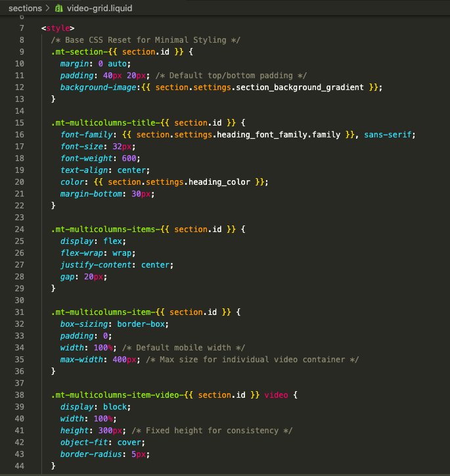Click 'flex-wrap' property name
This screenshot has width=450, height=476.
pos(81,253)
